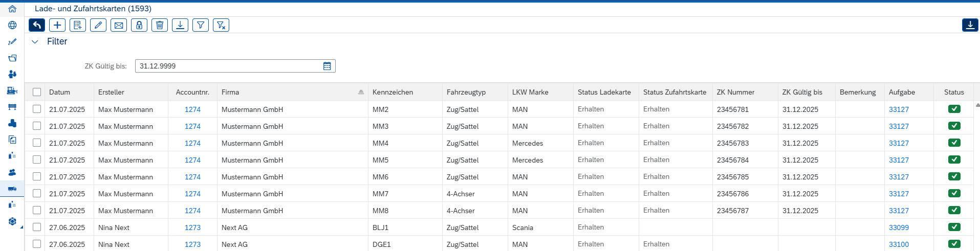Click the envelope mail icon
The image size is (980, 251).
pos(119,25)
